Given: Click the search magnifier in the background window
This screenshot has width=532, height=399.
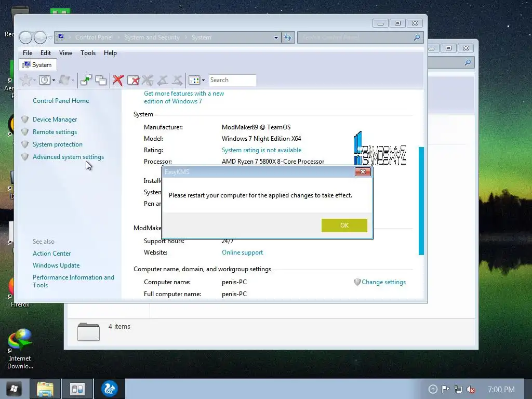Looking at the screenshot, I should click(x=468, y=62).
